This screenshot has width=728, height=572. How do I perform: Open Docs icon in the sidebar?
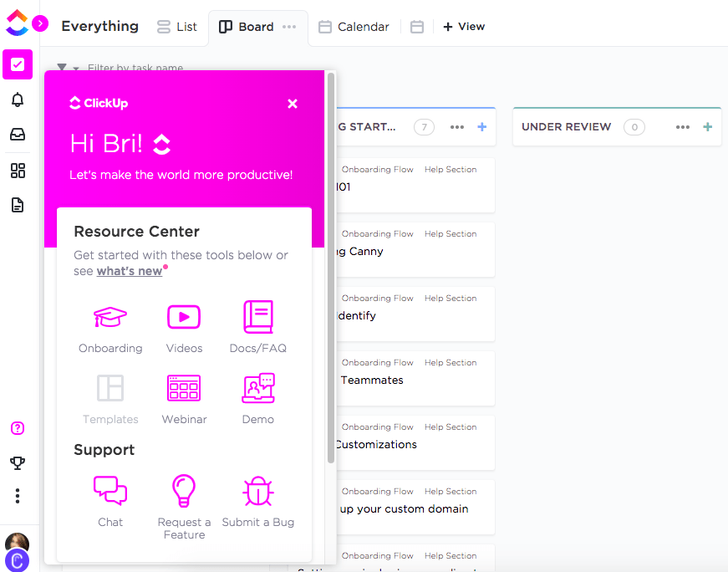tap(18, 205)
